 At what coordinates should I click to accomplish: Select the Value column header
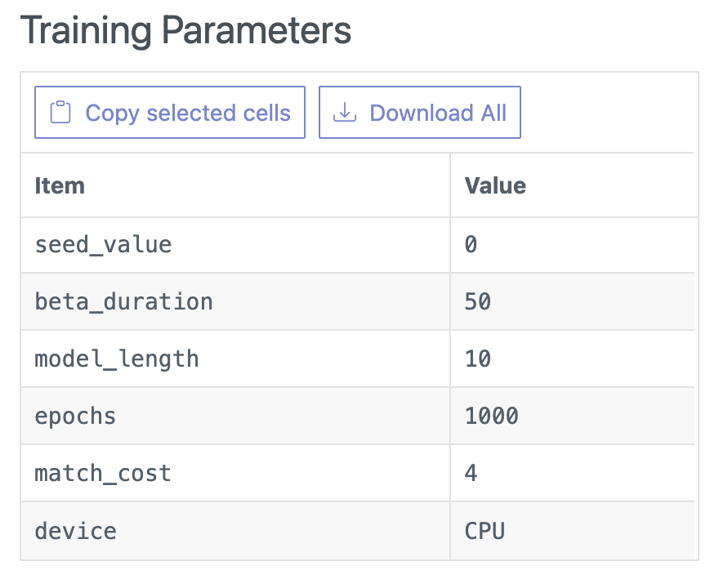click(x=574, y=185)
